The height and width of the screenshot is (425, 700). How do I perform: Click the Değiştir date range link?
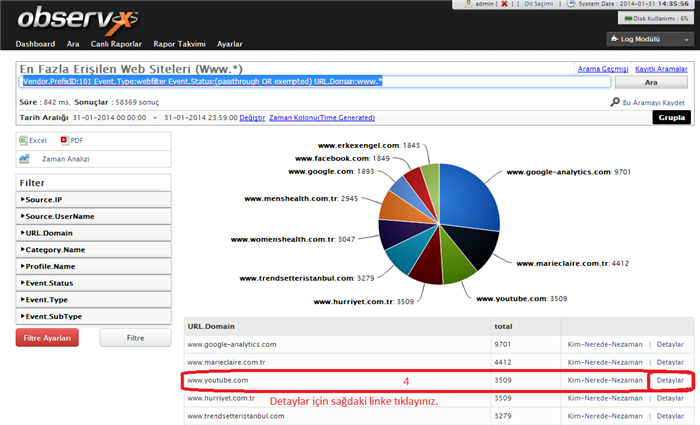click(x=252, y=117)
